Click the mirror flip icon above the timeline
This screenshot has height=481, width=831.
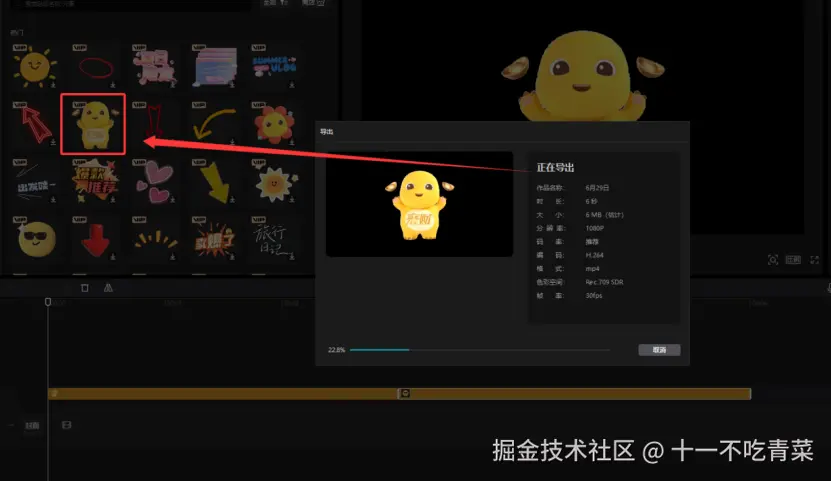108,288
